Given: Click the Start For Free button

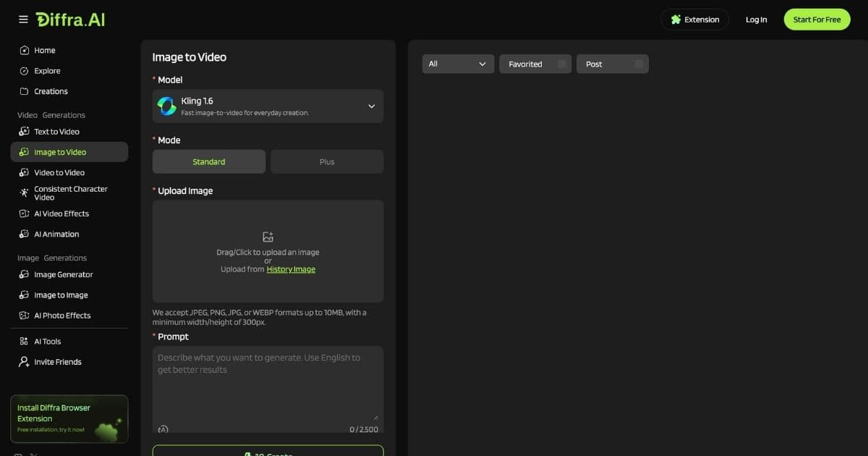Looking at the screenshot, I should (817, 20).
